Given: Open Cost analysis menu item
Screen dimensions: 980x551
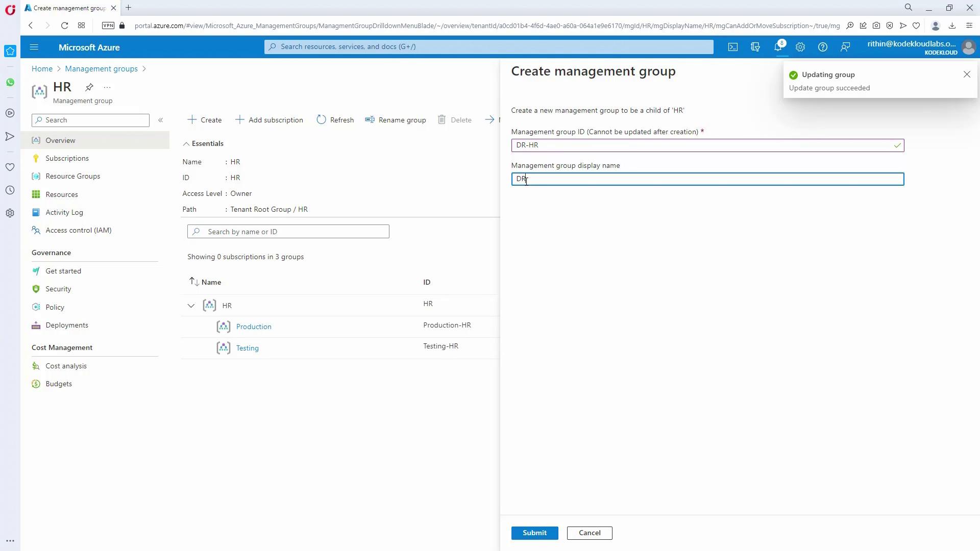Looking at the screenshot, I should pos(66,366).
